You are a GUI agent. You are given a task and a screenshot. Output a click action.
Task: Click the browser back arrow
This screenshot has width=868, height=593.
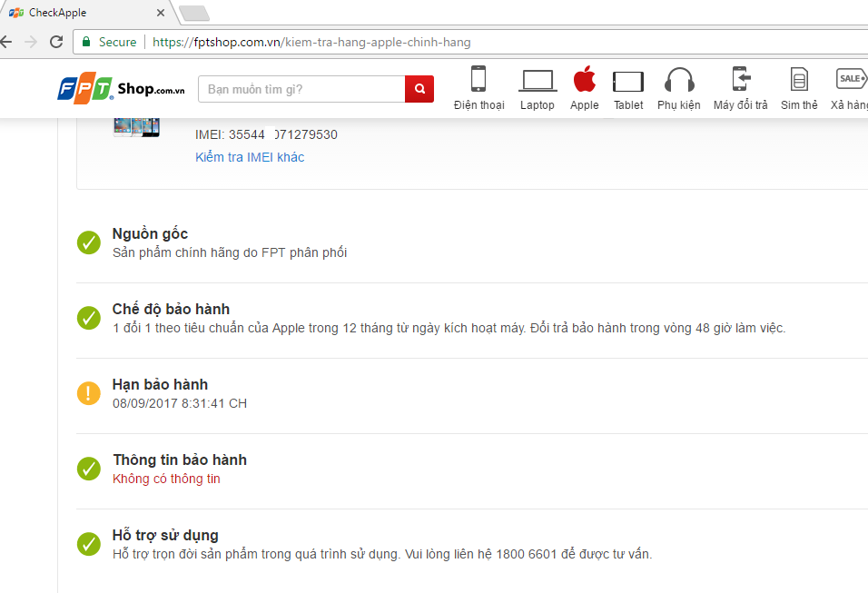tap(6, 42)
